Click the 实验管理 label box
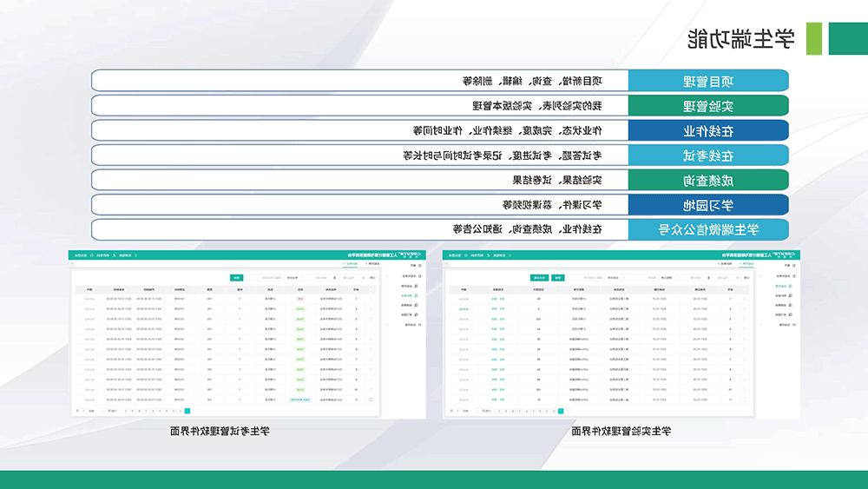868x489 pixels. (x=708, y=106)
